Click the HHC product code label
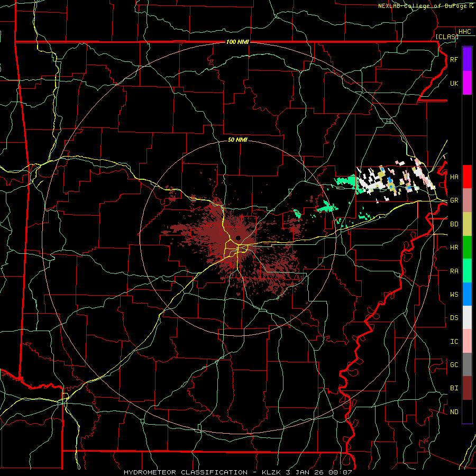 [464, 32]
